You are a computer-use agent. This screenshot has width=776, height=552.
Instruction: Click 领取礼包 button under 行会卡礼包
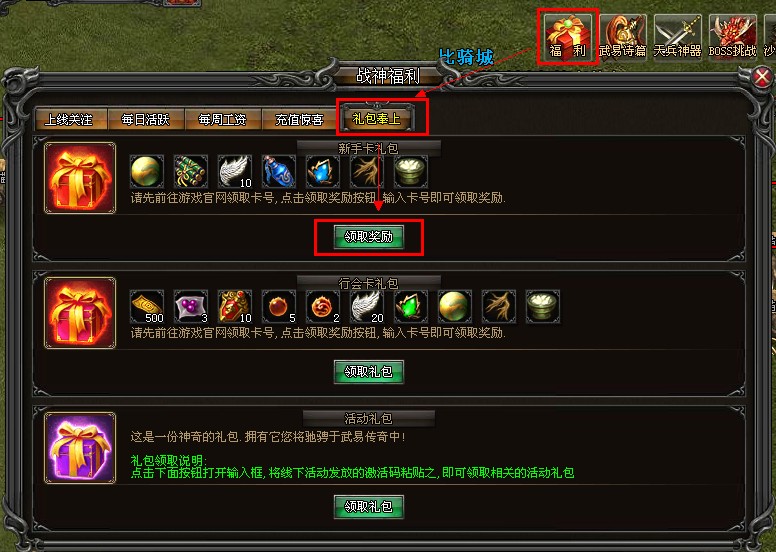pyautogui.click(x=369, y=372)
